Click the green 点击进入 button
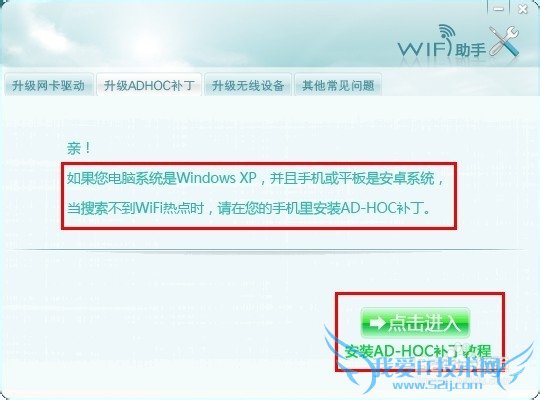Image resolution: width=540 pixels, height=400 pixels. point(415,323)
